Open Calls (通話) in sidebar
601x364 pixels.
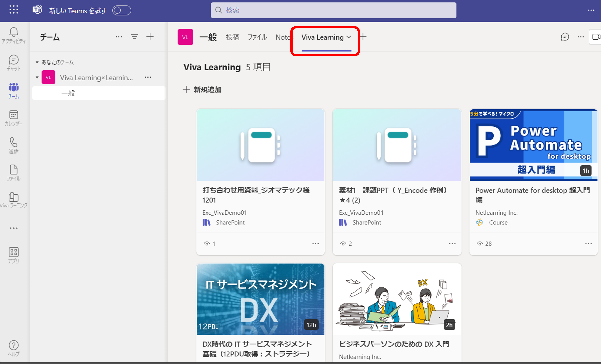coord(14,145)
